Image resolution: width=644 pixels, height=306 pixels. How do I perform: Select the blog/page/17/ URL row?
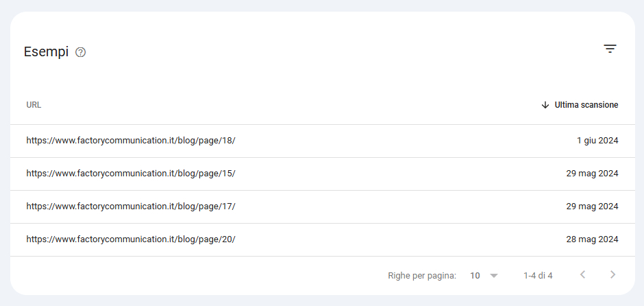pyautogui.click(x=323, y=207)
